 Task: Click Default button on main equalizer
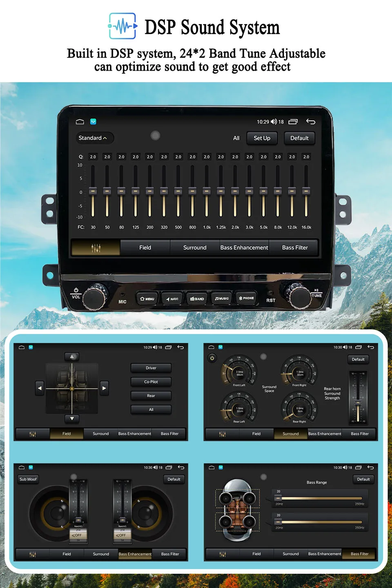tap(299, 138)
